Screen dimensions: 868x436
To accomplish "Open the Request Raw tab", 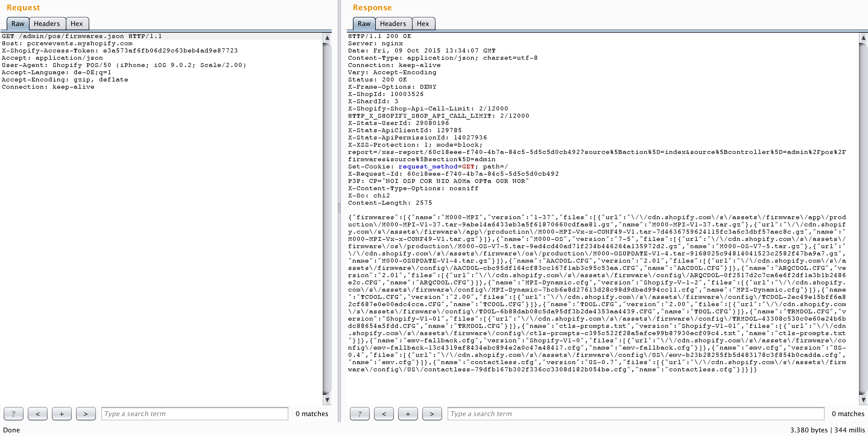I will 18,24.
